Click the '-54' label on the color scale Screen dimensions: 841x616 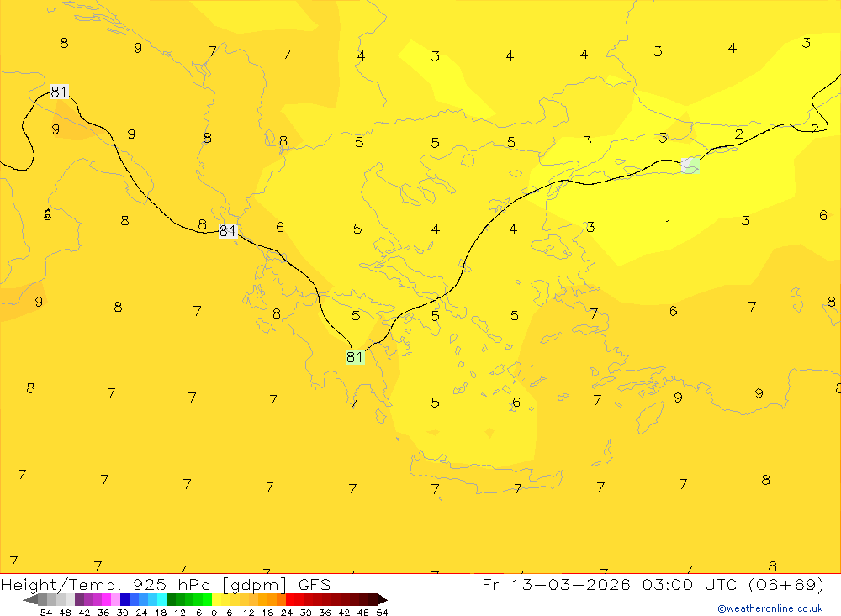(x=42, y=613)
